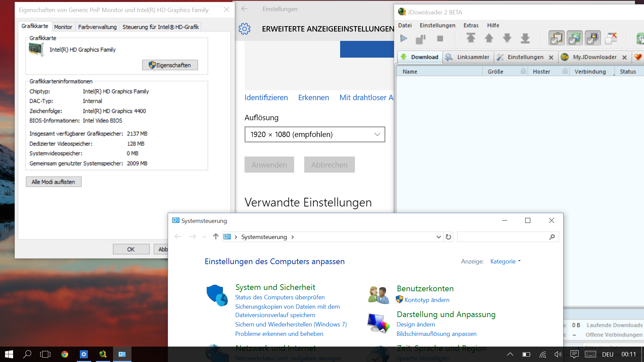Click move to bottom arrow icon
The image size is (644, 362).
click(x=525, y=38)
